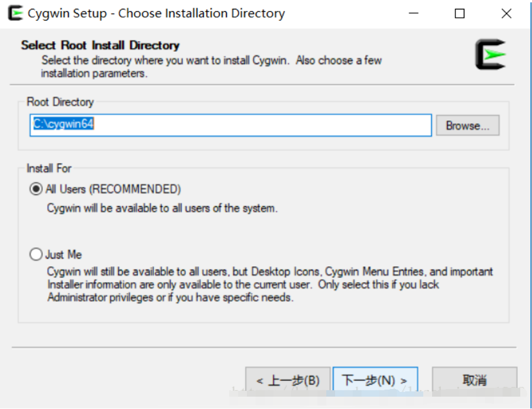
Task: Select the All Users radio button
Action: tap(36, 189)
